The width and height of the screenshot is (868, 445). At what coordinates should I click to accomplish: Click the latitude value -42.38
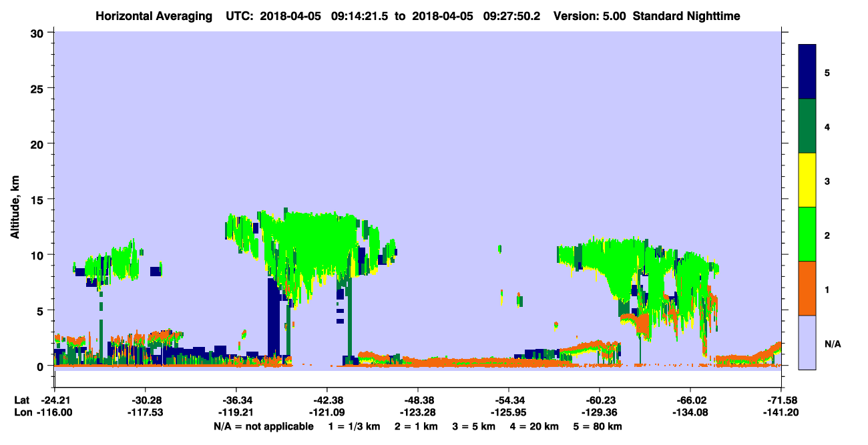[x=327, y=400]
